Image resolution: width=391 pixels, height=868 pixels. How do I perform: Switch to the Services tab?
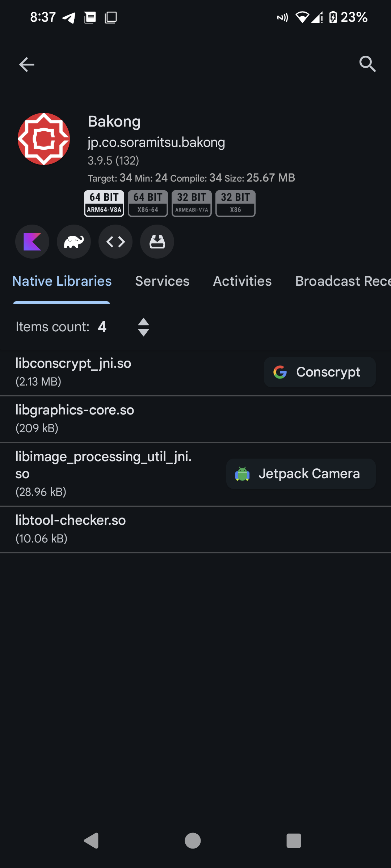(162, 281)
